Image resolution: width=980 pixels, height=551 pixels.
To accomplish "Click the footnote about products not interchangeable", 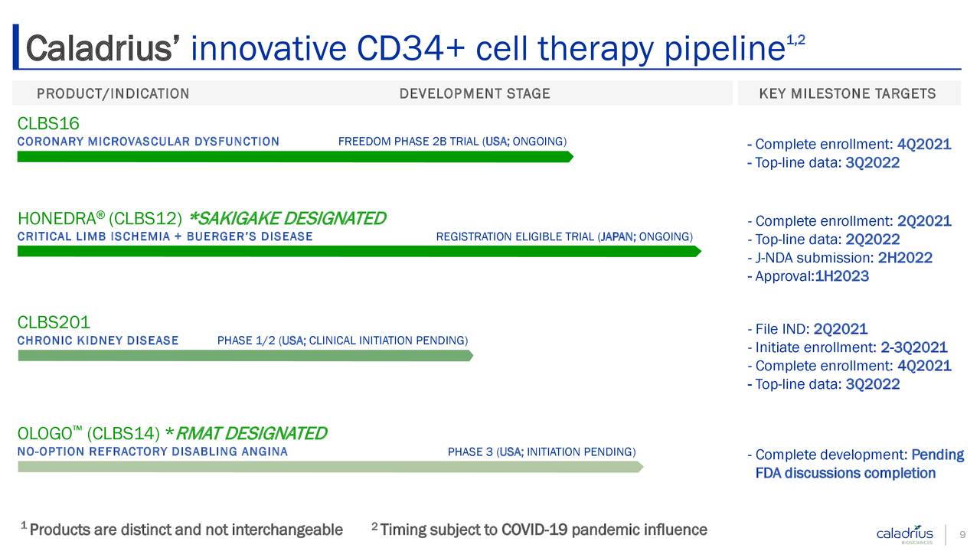I will click(x=181, y=529).
